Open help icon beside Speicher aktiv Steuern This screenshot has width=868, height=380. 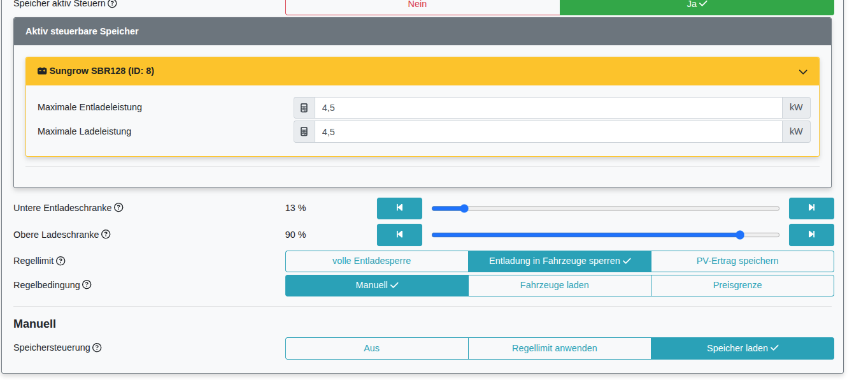112,4
